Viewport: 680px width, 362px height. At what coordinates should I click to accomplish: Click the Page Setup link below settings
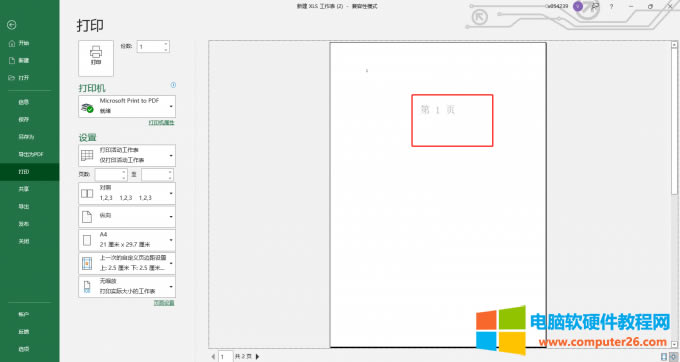(164, 303)
